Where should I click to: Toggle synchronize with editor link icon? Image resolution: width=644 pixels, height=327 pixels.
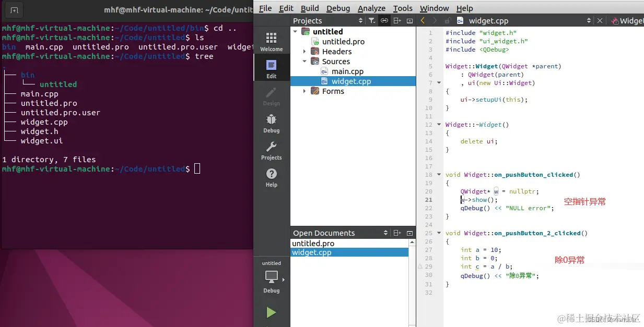[384, 21]
